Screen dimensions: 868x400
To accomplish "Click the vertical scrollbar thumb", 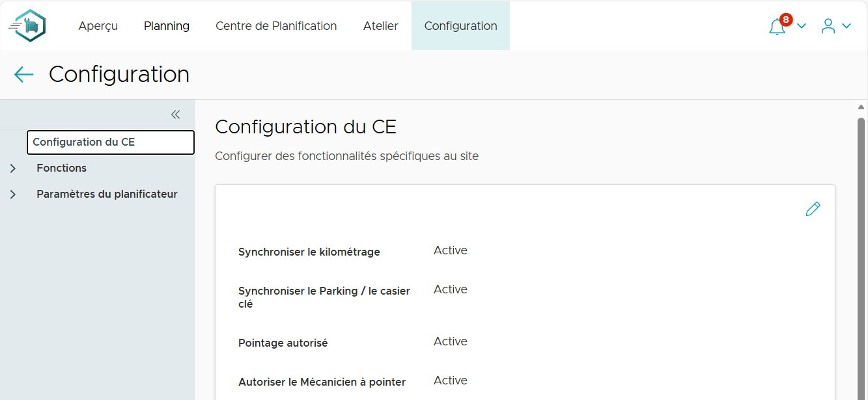I will coord(861,260).
